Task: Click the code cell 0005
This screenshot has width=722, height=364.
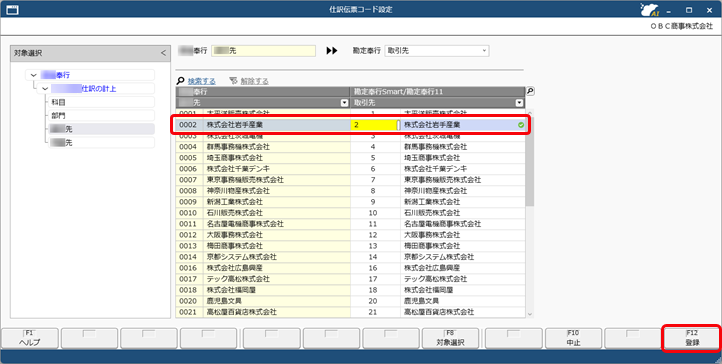Action: point(188,158)
